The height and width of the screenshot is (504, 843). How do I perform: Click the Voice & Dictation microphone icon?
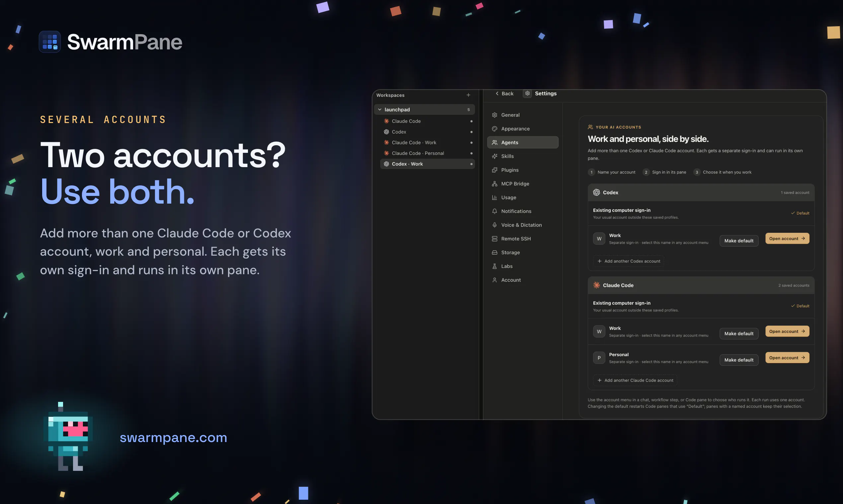pos(495,225)
